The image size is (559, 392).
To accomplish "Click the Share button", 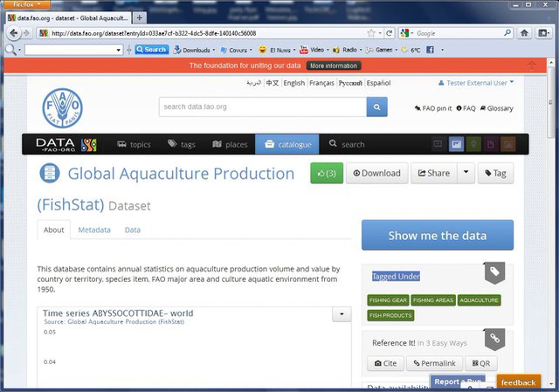I will (434, 173).
